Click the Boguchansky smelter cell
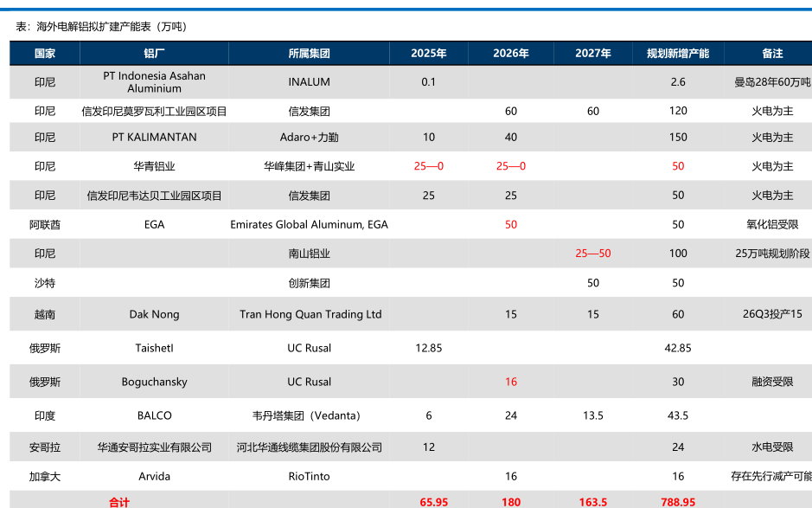The height and width of the screenshot is (508, 812). point(154,382)
